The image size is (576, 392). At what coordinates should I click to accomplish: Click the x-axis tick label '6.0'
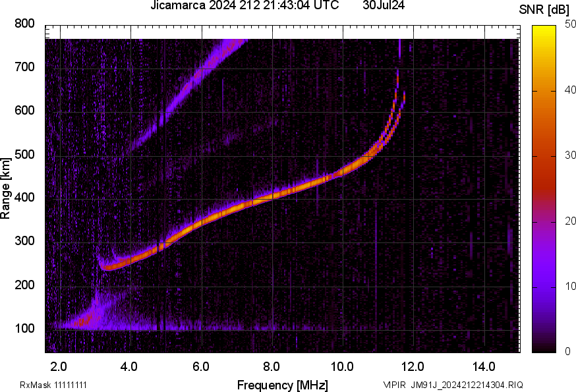point(200,366)
